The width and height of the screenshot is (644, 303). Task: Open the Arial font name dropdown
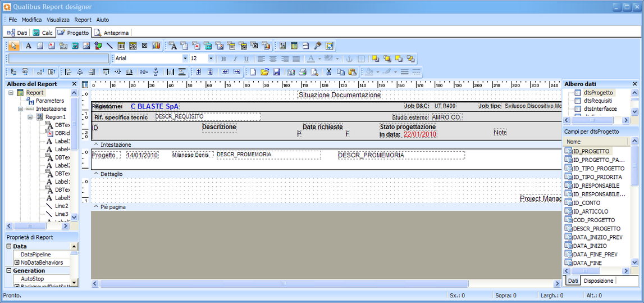[185, 58]
